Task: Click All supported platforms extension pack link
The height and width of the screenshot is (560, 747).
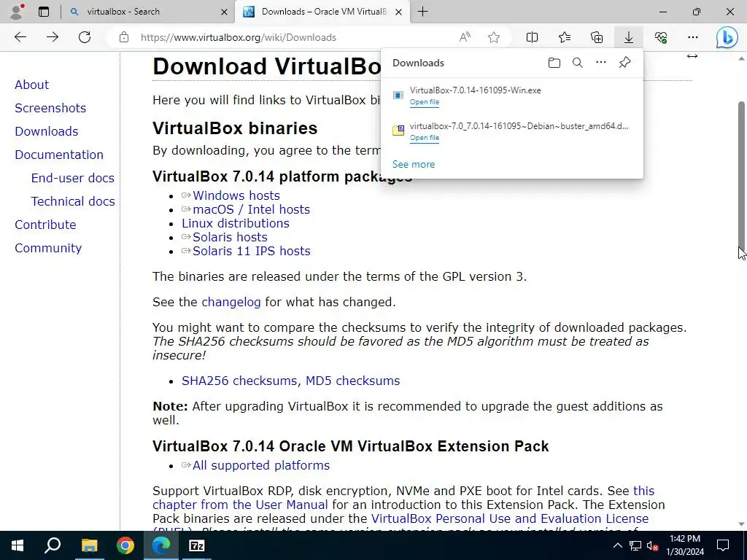Action: 261,465
